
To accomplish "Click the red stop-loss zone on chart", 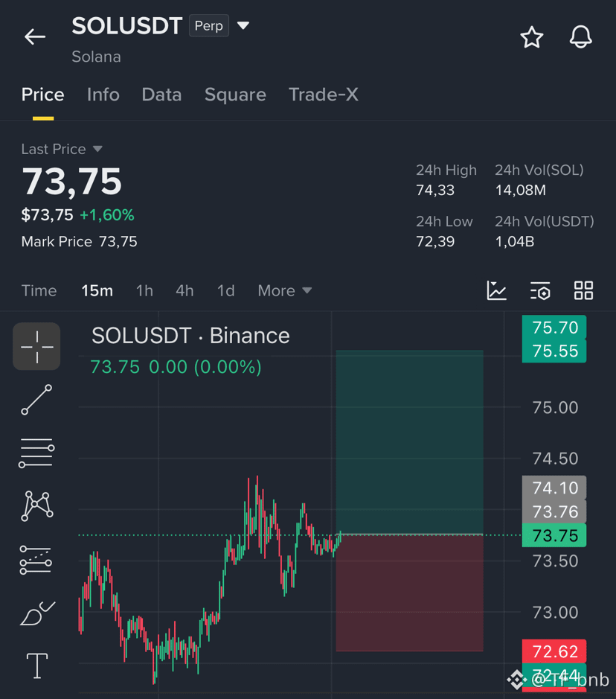I will pyautogui.click(x=409, y=593).
